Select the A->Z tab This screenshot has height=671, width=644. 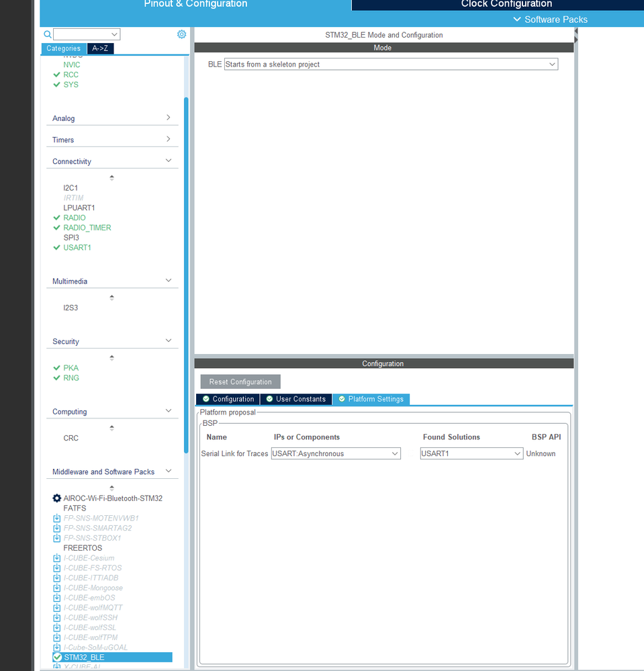100,48
